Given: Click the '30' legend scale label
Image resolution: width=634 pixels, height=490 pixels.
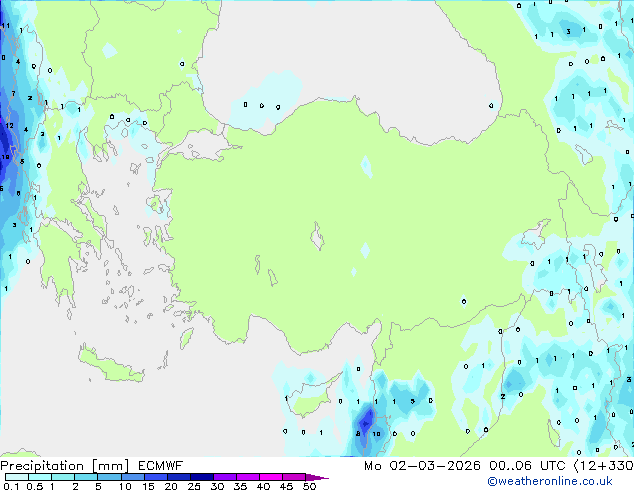Looking at the screenshot, I should coord(217,486).
